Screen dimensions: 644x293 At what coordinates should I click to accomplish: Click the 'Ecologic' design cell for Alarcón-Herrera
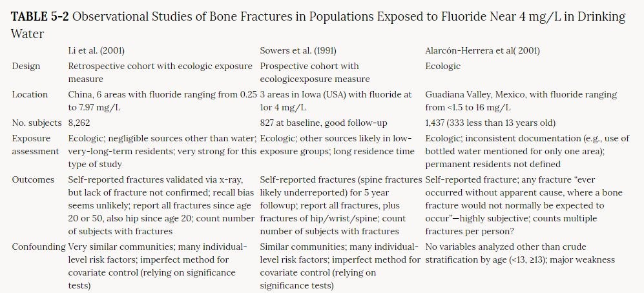tap(444, 66)
